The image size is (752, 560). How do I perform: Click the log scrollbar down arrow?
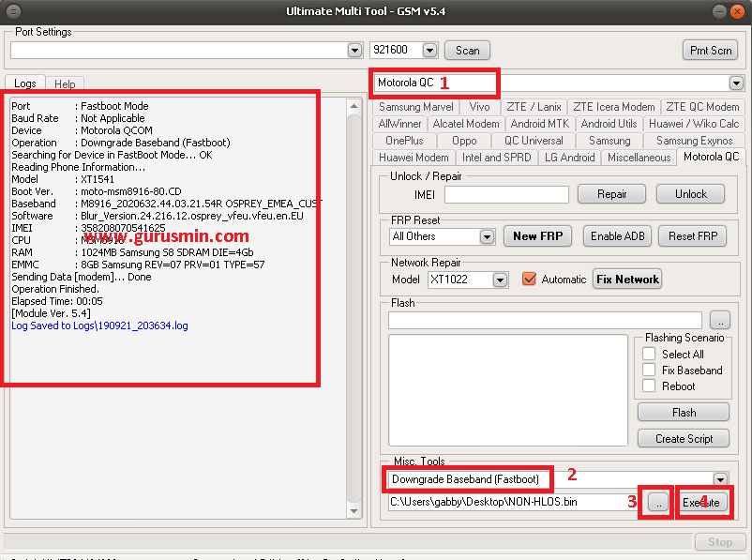[353, 511]
